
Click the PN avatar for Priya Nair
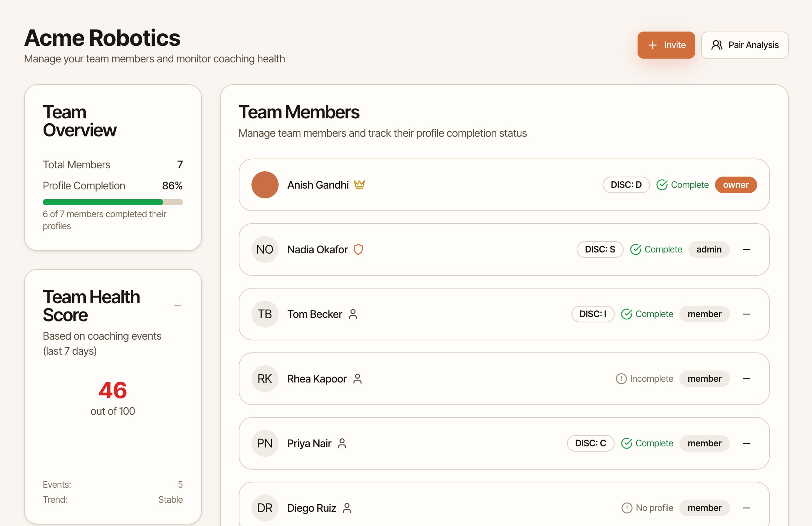pyautogui.click(x=265, y=443)
